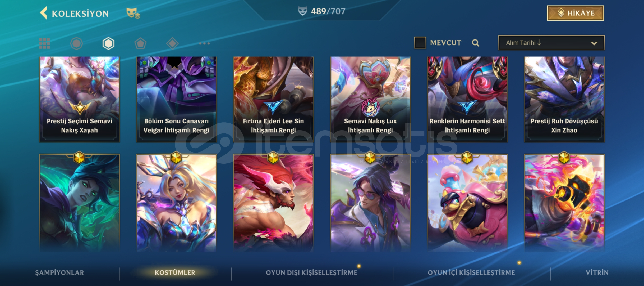Screen dimensions: 644x286
Task: Open the three-dots more filters icon
Action: point(204,43)
